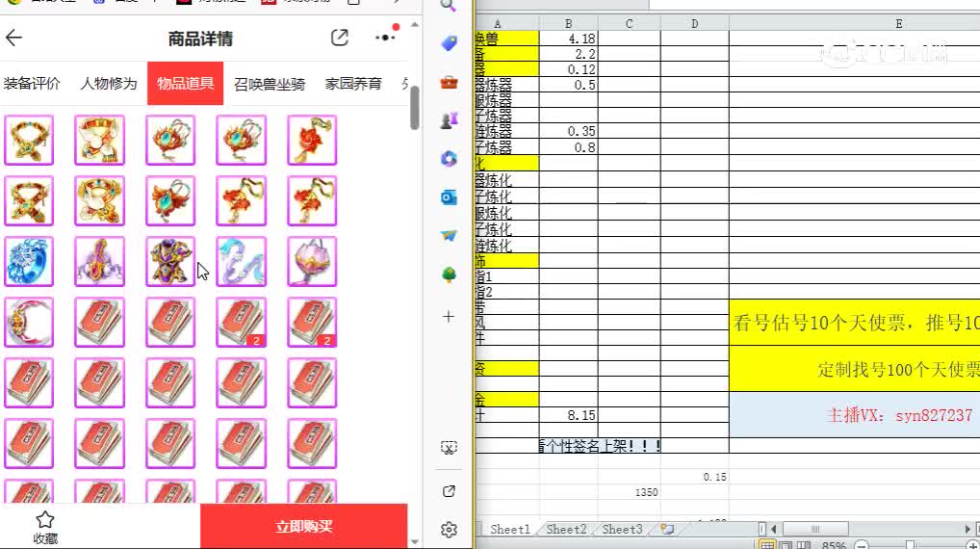980x549 pixels.
Task: Open the sidebar settings gear
Action: point(449,530)
